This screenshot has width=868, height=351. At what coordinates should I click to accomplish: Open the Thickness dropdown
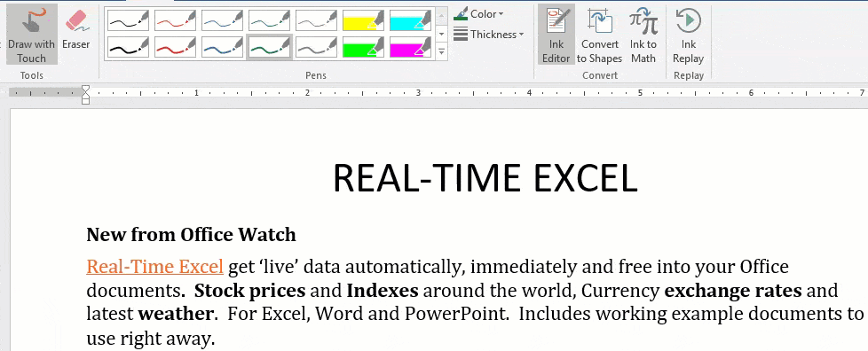click(x=488, y=35)
